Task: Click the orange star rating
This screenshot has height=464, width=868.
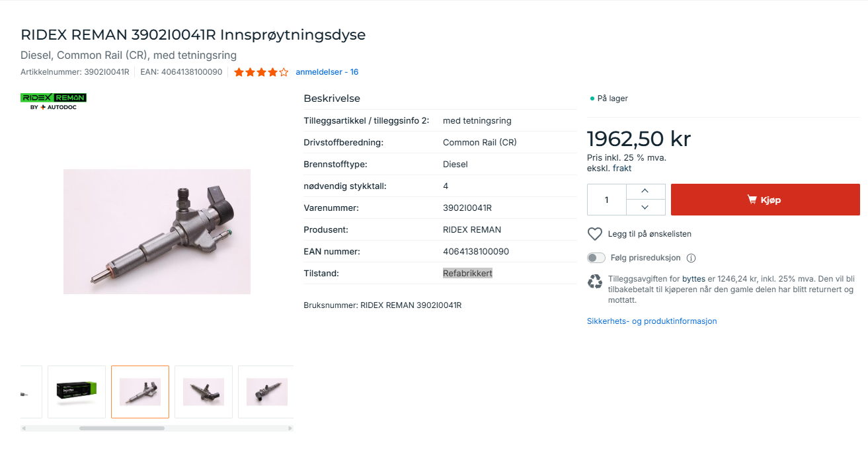Action: pyautogui.click(x=261, y=72)
